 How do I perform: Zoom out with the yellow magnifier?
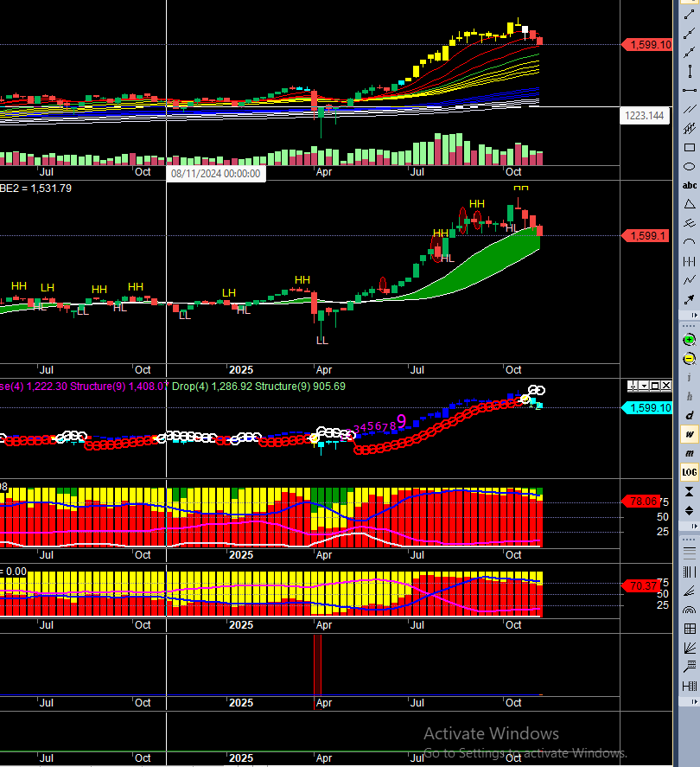click(690, 359)
